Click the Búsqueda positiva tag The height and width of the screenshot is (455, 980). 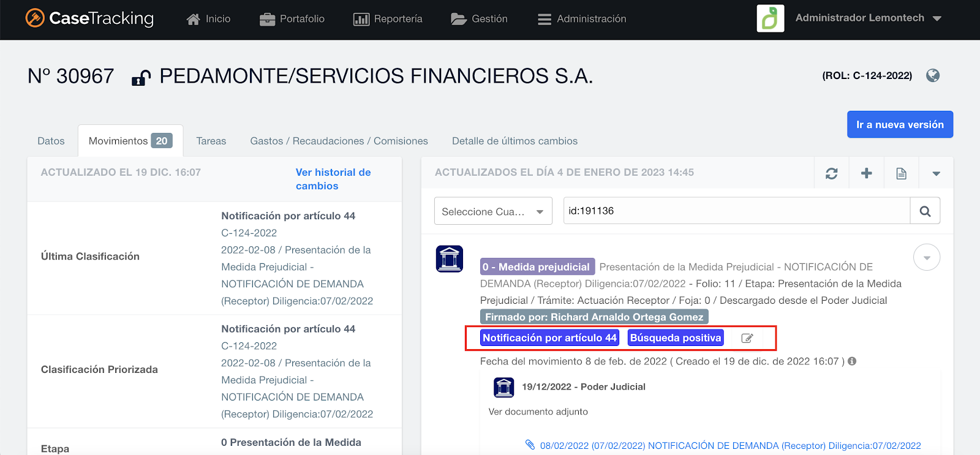676,337
